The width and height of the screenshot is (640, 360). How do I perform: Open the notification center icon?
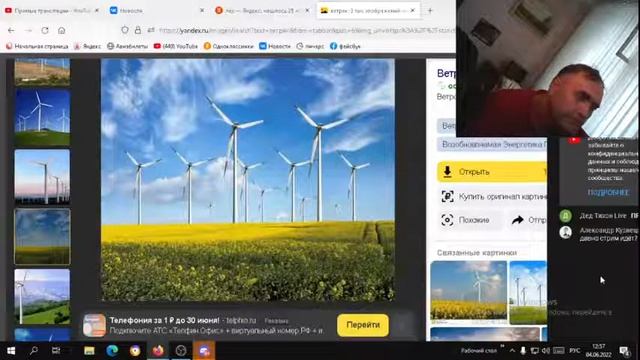coord(624,351)
